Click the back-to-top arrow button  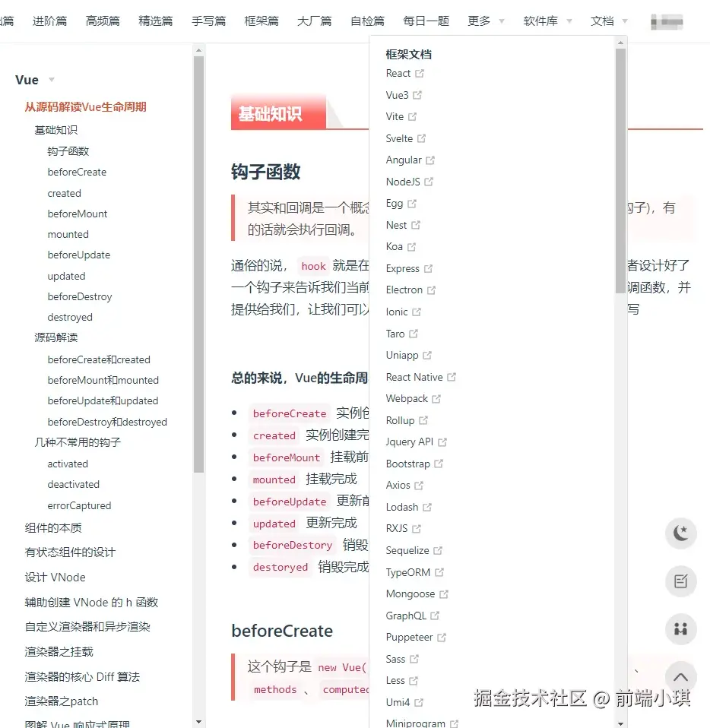[681, 677]
